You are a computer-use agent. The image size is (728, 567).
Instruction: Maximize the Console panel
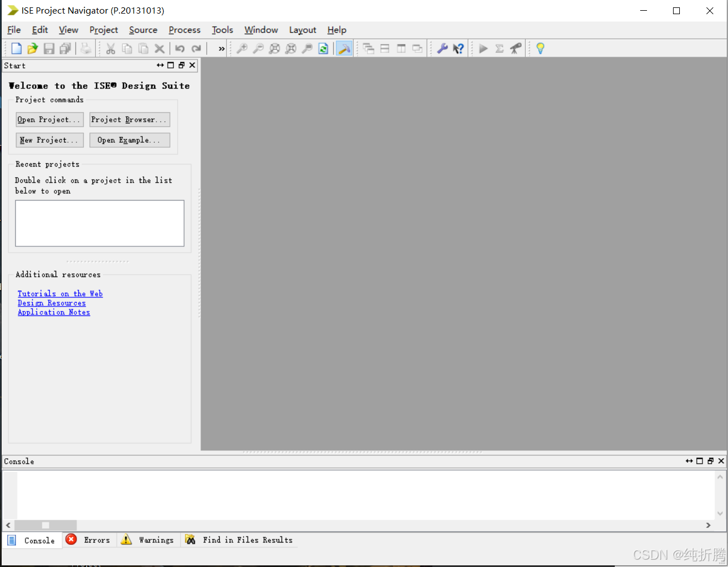tap(700, 461)
